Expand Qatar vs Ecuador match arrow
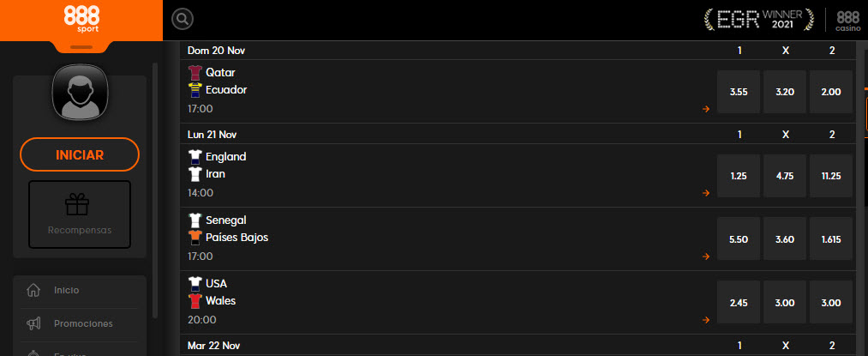868x356 pixels. click(x=706, y=109)
